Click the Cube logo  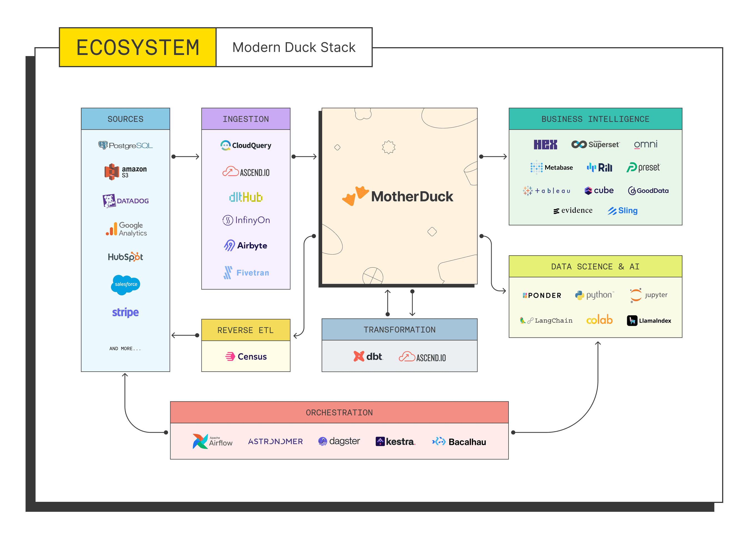point(599,190)
